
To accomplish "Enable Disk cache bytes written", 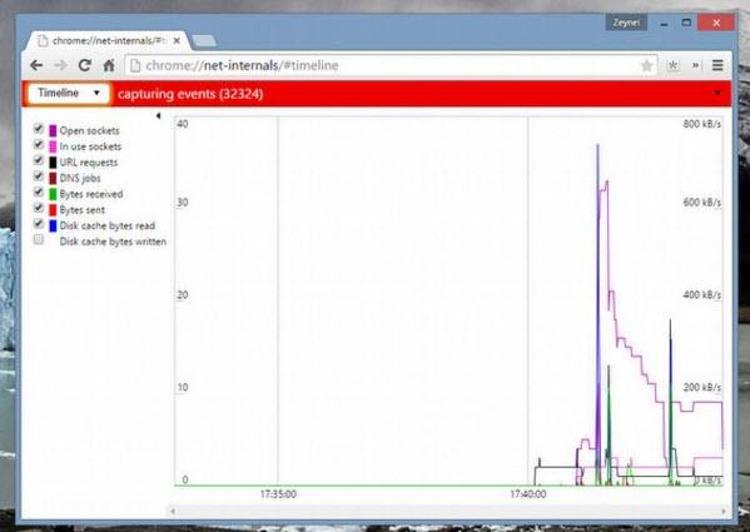I will [38, 241].
